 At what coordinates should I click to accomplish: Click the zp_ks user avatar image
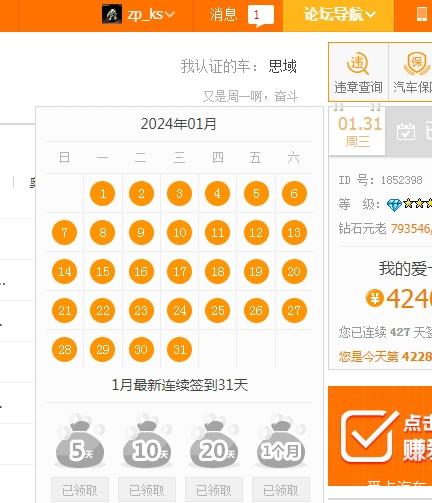(112, 14)
